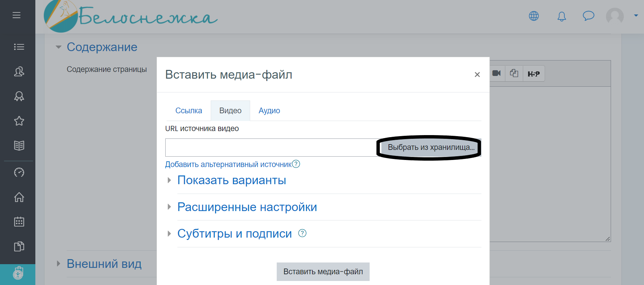Click the video source URL input field

click(270, 148)
